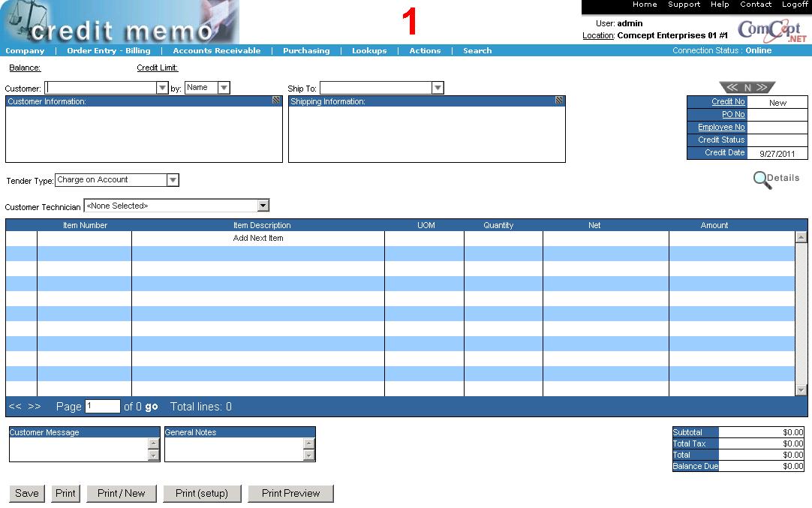This screenshot has height=508, width=812.
Task: Follow the Credit No link
Action: coord(728,102)
